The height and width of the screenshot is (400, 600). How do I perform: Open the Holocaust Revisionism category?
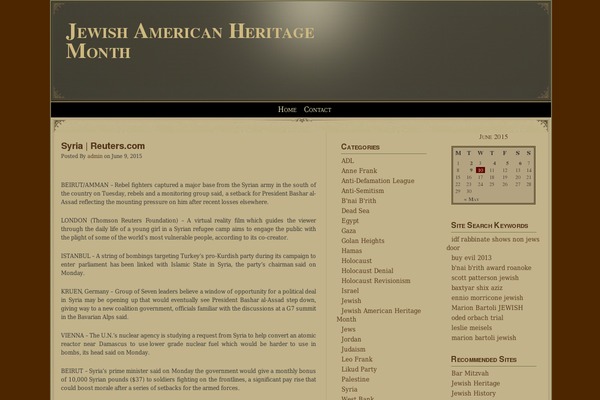[x=375, y=281]
